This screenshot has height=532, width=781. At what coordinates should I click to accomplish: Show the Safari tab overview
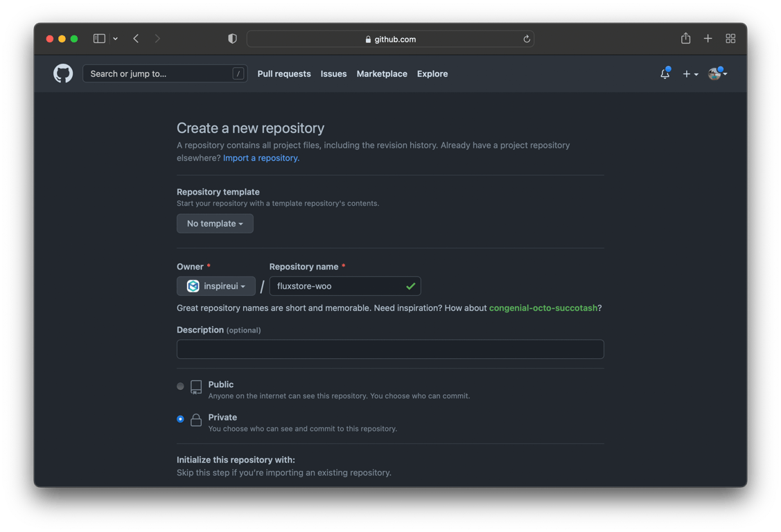click(x=730, y=38)
